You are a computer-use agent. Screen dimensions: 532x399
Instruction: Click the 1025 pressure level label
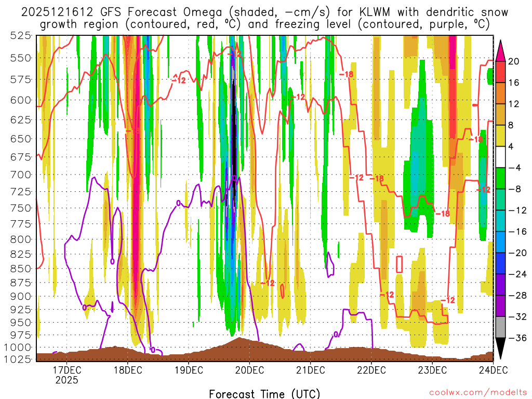click(18, 359)
